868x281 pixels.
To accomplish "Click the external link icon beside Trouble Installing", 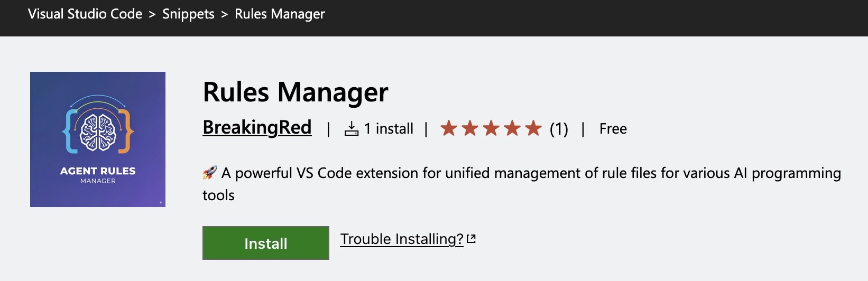I will pos(472,239).
